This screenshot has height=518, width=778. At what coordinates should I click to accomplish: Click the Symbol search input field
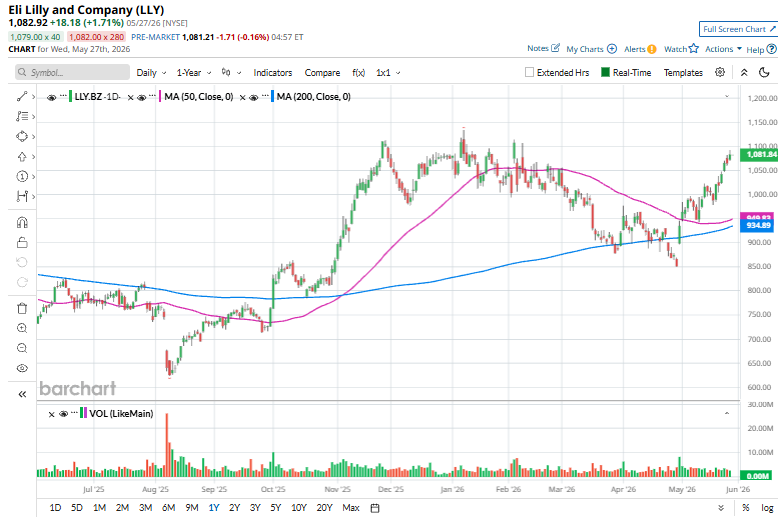(72, 72)
